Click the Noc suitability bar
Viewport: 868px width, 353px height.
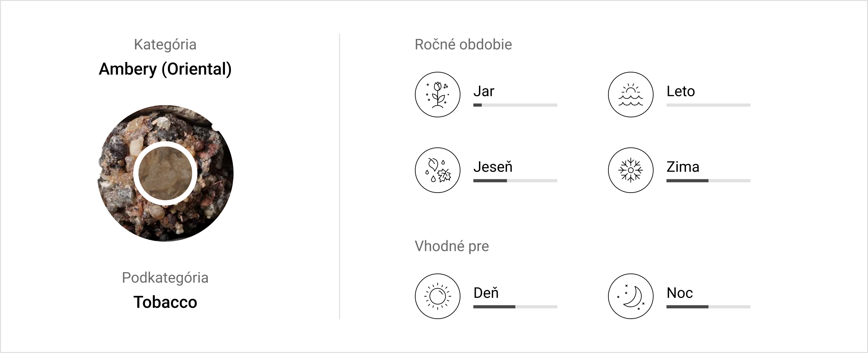coord(708,307)
